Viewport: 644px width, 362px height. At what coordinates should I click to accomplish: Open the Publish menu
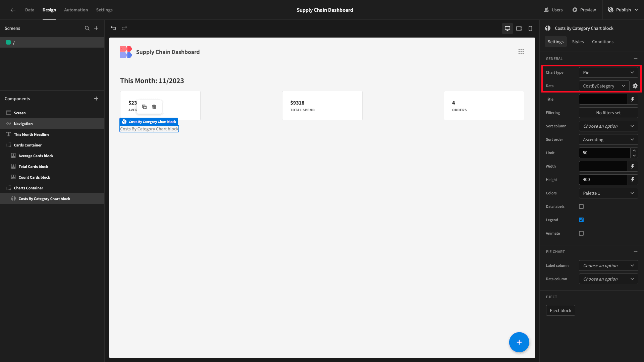623,10
